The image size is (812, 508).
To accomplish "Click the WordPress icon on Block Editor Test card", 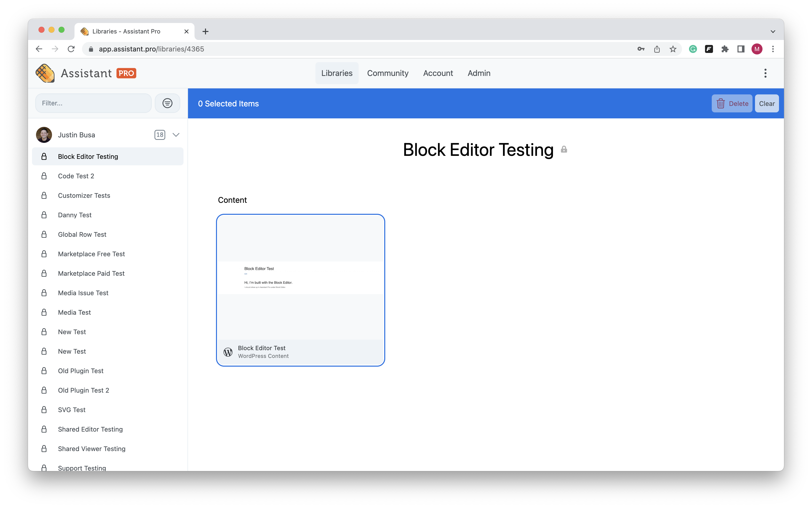I will [x=228, y=351].
